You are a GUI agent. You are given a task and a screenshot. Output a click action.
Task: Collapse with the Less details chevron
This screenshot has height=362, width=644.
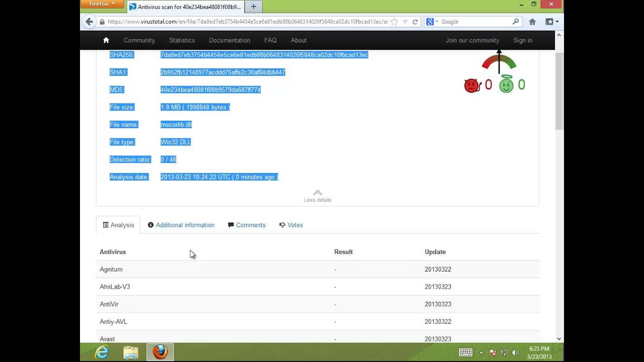(317, 196)
